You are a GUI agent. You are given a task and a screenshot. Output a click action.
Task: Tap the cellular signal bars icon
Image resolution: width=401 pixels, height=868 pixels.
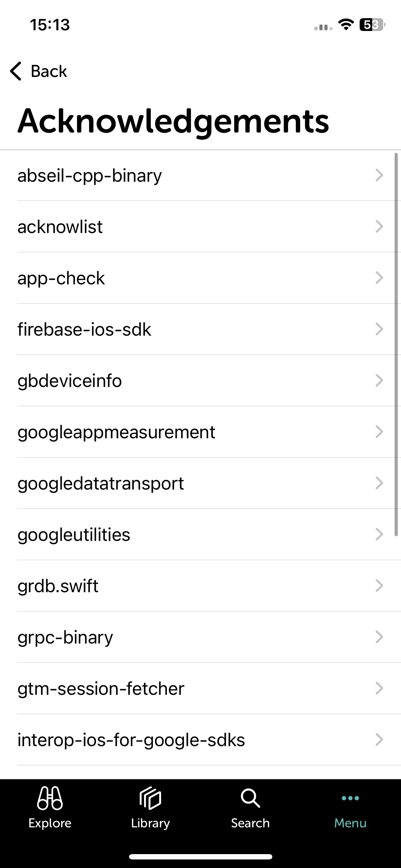323,27
